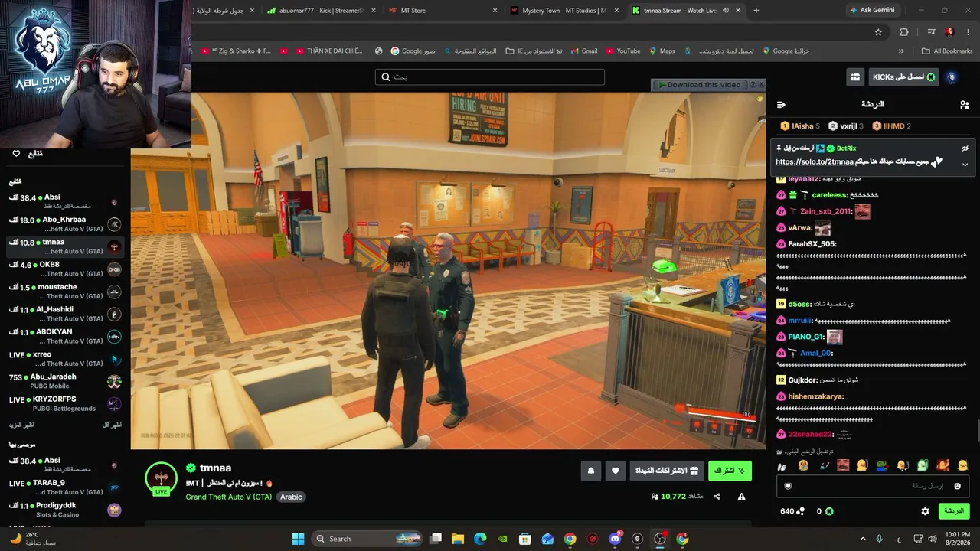
Task: Open File Explorer from taskbar
Action: (458, 539)
